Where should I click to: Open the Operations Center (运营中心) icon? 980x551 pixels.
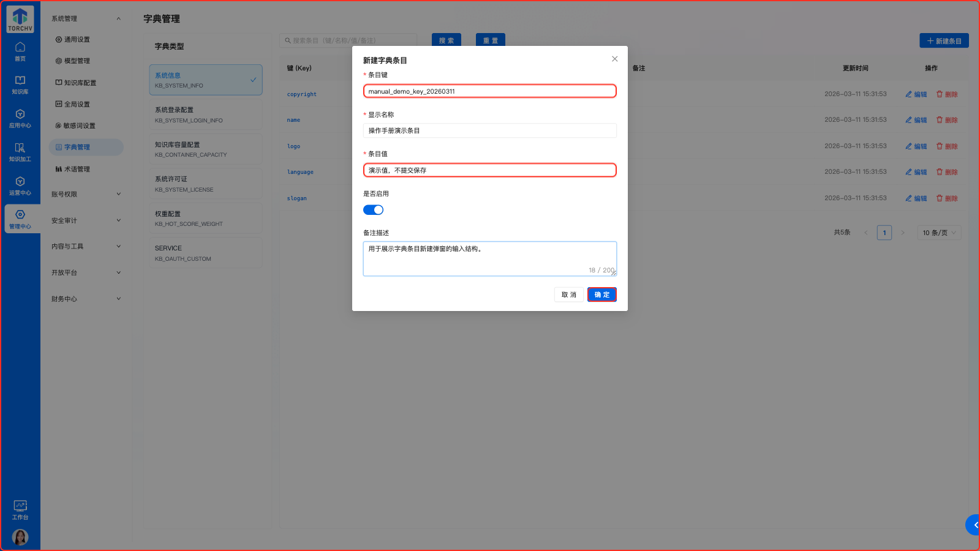(x=20, y=186)
